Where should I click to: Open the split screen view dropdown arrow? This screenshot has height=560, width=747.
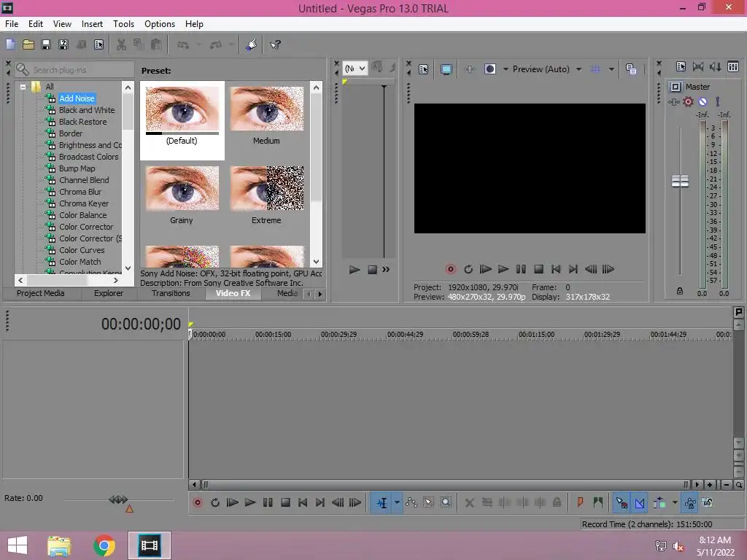[x=506, y=69]
